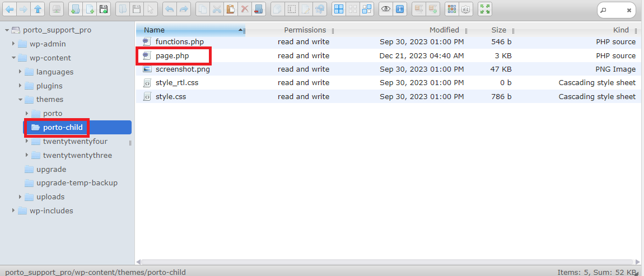Image resolution: width=644 pixels, height=276 pixels.
Task: Sort by the Kind column header
Action: point(621,30)
